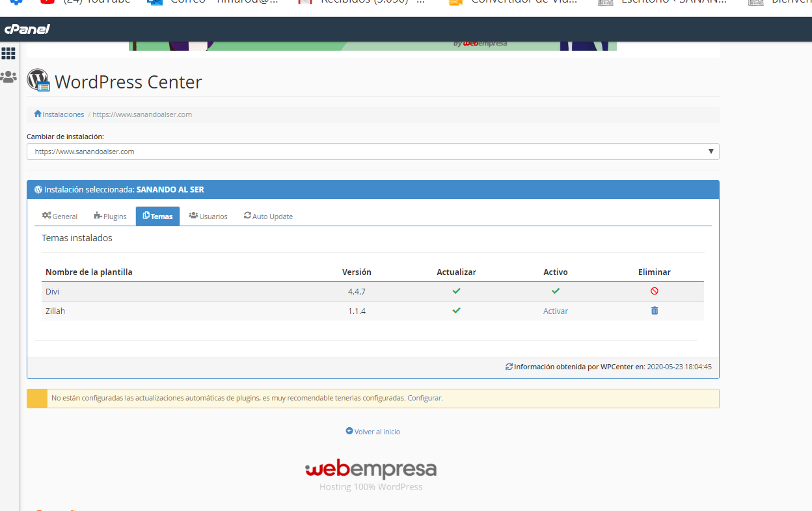Open the Auto Update tab

click(x=268, y=216)
